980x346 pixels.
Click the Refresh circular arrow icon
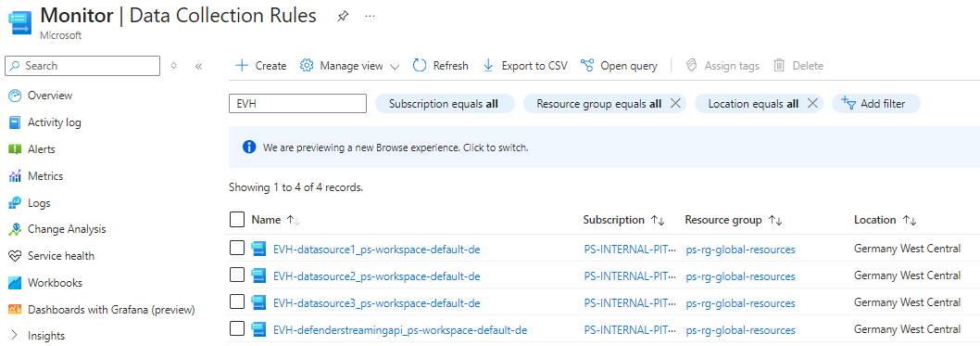click(x=420, y=66)
